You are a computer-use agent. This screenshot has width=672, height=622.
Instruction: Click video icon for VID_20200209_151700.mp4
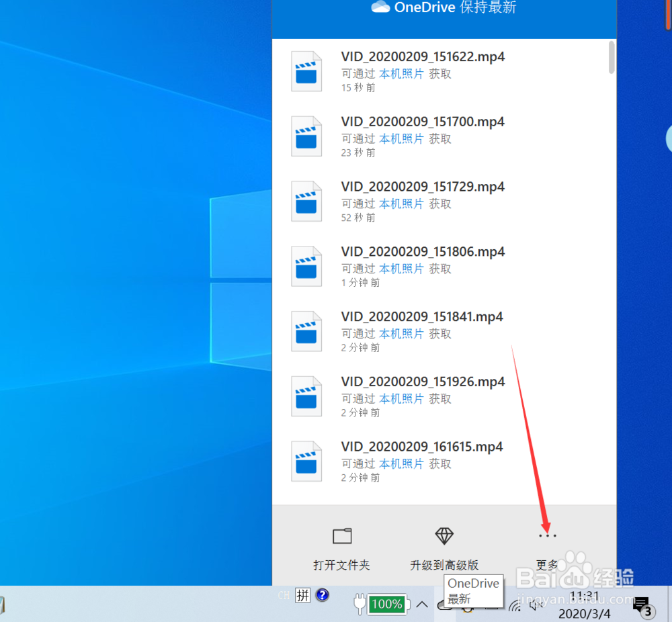pyautogui.click(x=306, y=136)
